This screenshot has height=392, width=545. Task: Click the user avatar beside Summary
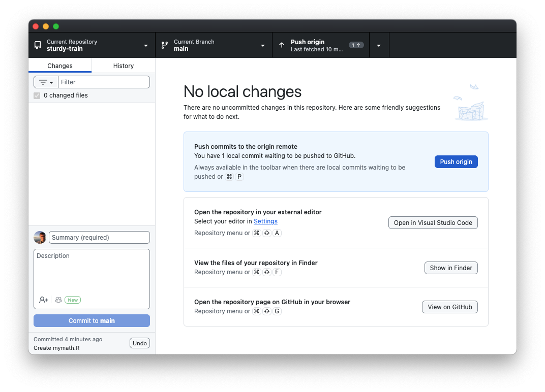click(x=40, y=238)
